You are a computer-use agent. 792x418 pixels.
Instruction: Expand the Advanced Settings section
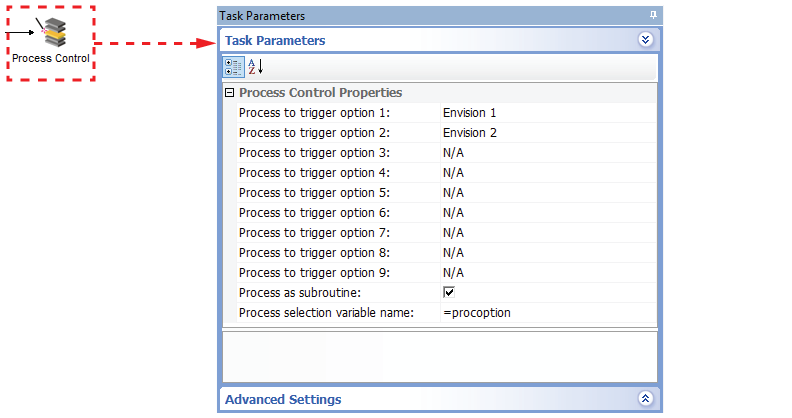coord(645,399)
